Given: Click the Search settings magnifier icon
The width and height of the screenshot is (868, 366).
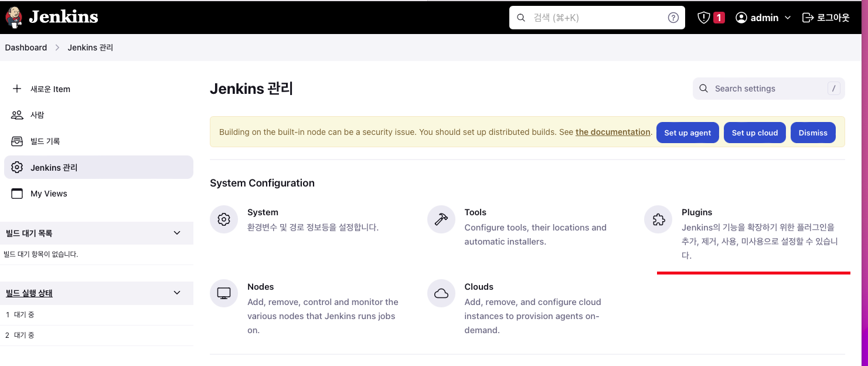Looking at the screenshot, I should click(x=704, y=89).
